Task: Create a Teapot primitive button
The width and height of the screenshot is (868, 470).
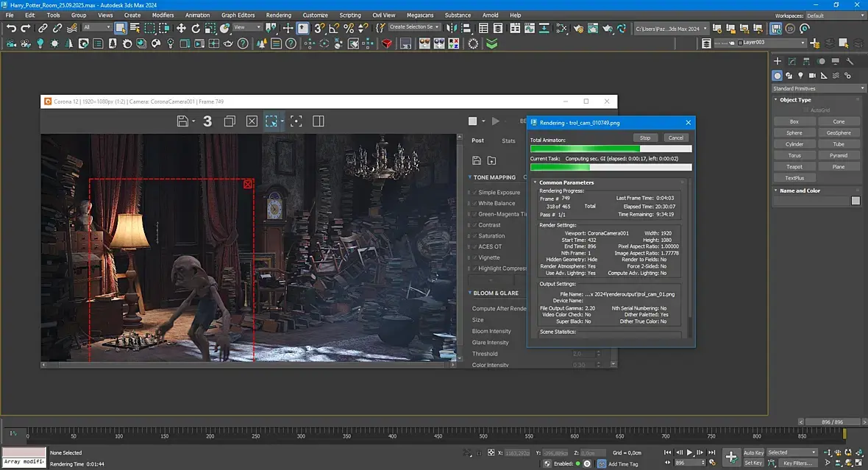Action: pyautogui.click(x=794, y=167)
